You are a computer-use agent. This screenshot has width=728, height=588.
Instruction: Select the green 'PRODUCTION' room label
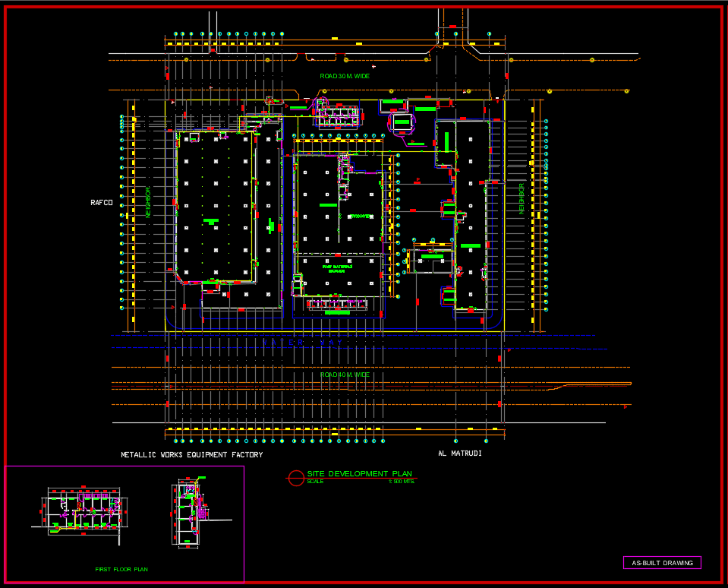coord(361,216)
